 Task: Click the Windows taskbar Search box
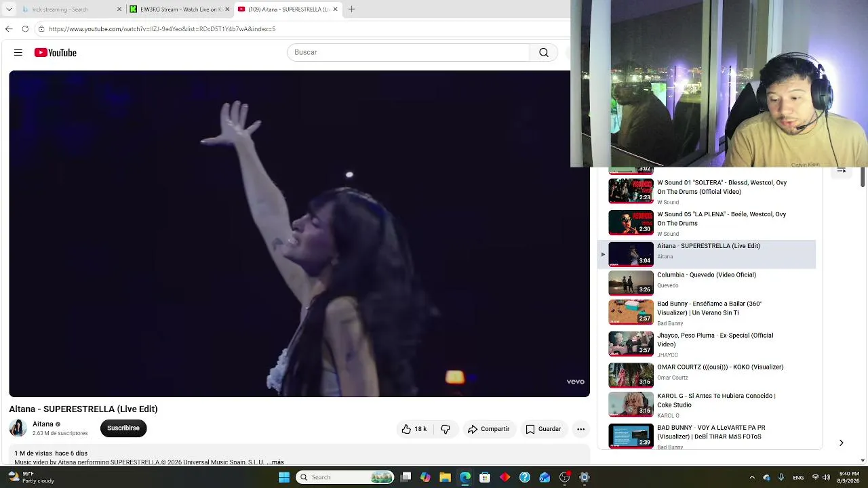tap(346, 477)
